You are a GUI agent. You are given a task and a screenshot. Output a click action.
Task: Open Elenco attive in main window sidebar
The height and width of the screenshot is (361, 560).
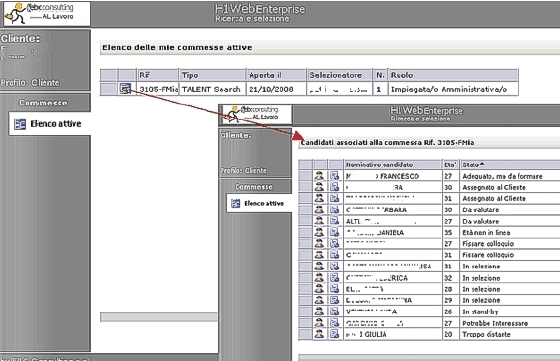point(50,124)
